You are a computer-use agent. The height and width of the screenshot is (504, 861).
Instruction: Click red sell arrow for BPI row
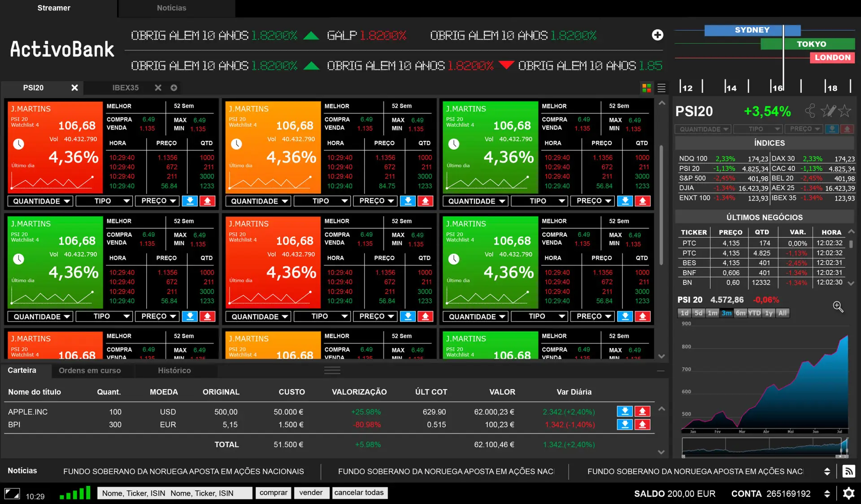tap(642, 424)
